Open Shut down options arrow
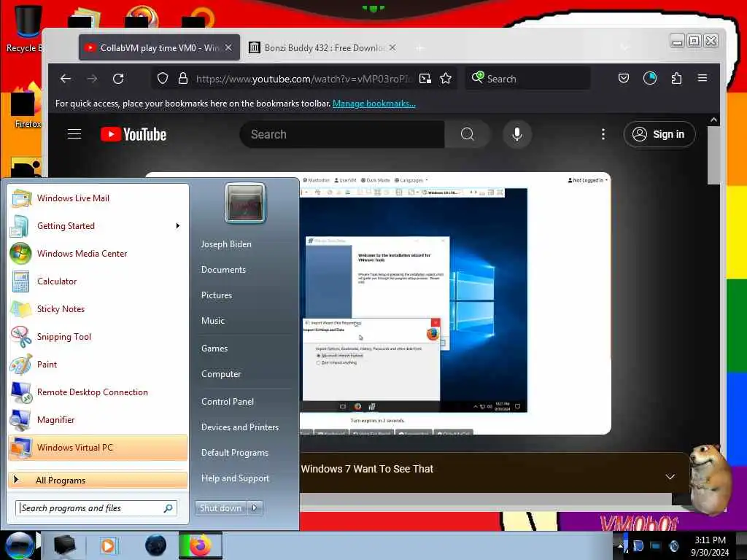This screenshot has height=560, width=747. click(x=255, y=508)
